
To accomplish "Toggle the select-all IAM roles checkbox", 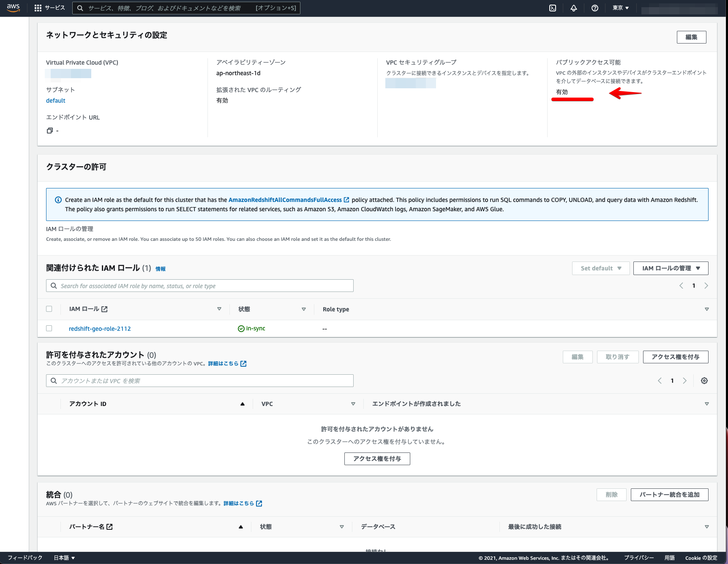I will tap(49, 308).
